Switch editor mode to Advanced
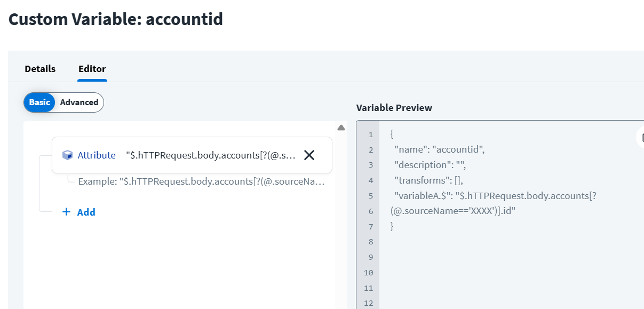Screen dimensions: 644x309 [79, 102]
